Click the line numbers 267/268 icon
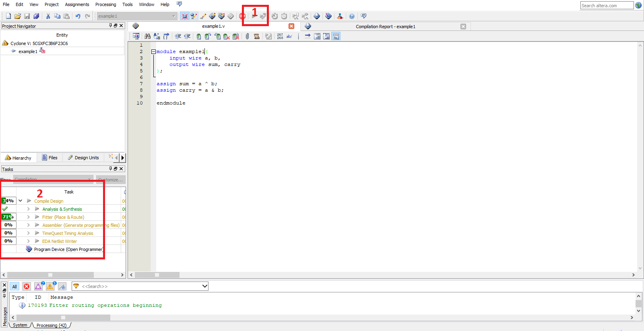644x331 pixels. tap(280, 36)
